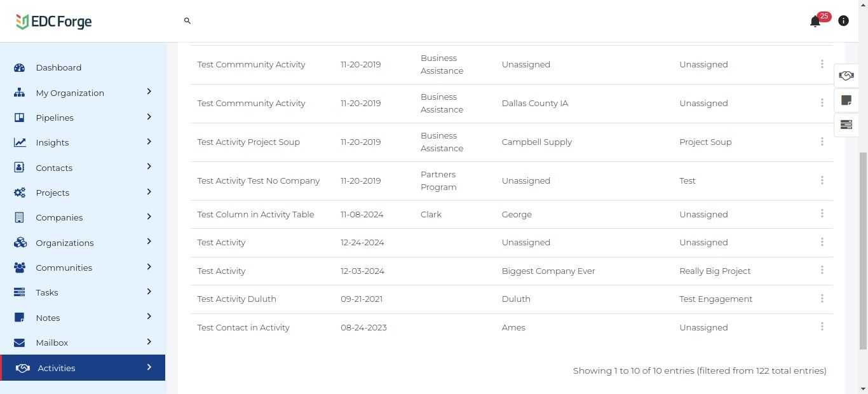The height and width of the screenshot is (394, 868).
Task: Open three-dot menu for Test Column row
Action: pyautogui.click(x=822, y=214)
